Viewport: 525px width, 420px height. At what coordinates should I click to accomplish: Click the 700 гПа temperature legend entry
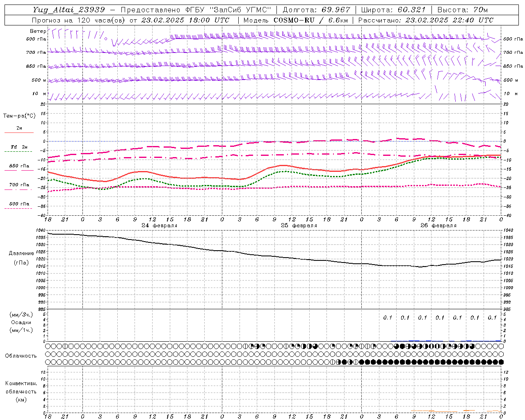click(x=19, y=185)
